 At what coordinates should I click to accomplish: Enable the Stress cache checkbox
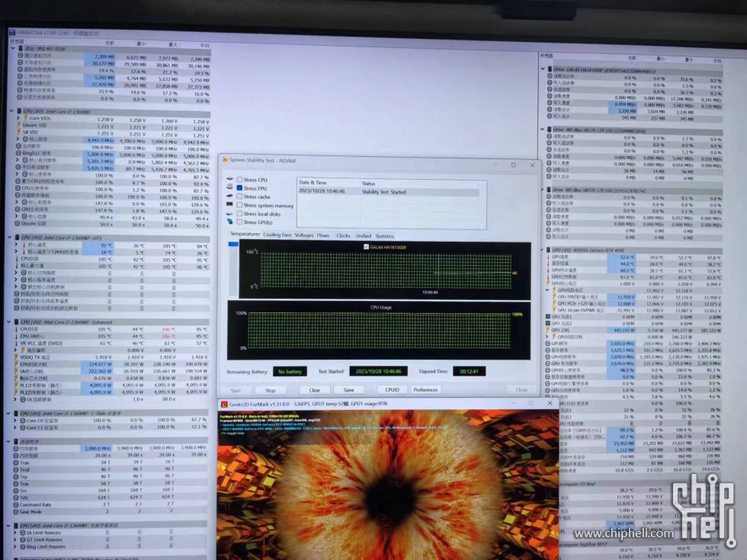pyautogui.click(x=239, y=197)
